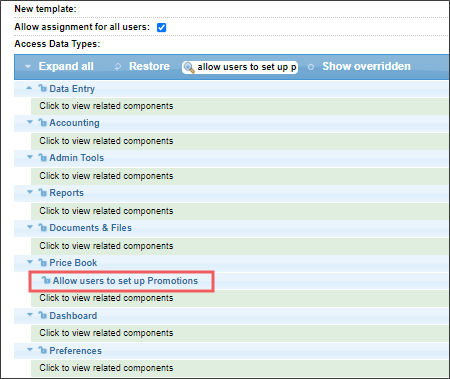Click the lock icon beside Dashboard
450x379 pixels.
point(42,315)
